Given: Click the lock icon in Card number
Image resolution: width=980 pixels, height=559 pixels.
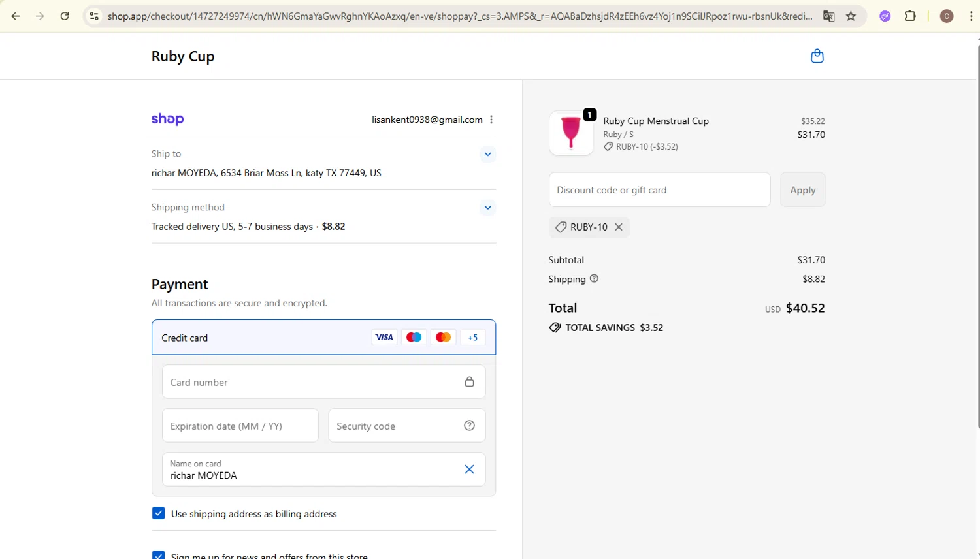Looking at the screenshot, I should [x=469, y=382].
